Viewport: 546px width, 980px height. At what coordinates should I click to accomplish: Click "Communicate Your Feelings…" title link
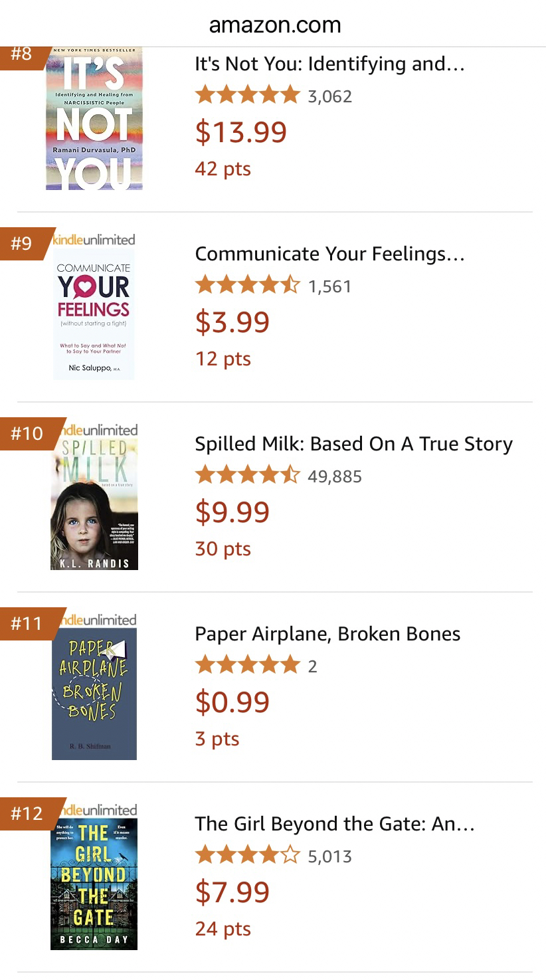(x=329, y=254)
